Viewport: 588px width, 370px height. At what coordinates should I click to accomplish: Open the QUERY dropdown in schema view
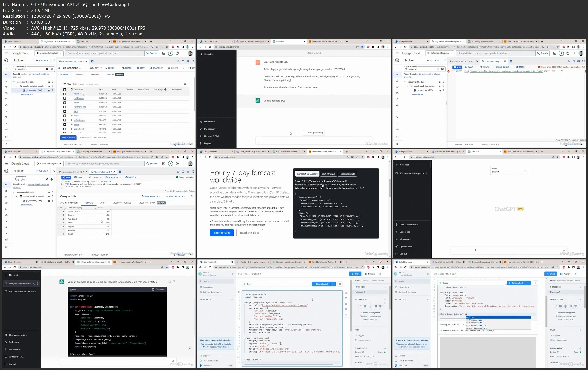(111, 68)
